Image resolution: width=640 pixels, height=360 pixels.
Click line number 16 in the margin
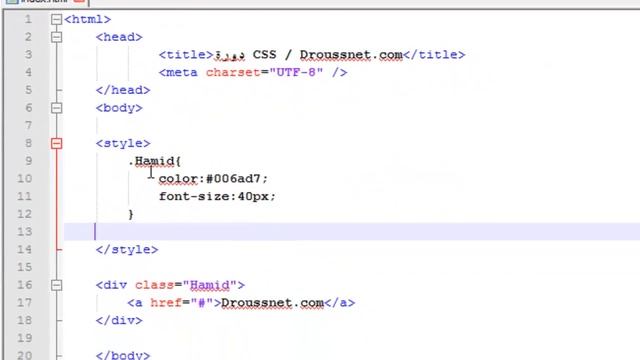[24, 285]
